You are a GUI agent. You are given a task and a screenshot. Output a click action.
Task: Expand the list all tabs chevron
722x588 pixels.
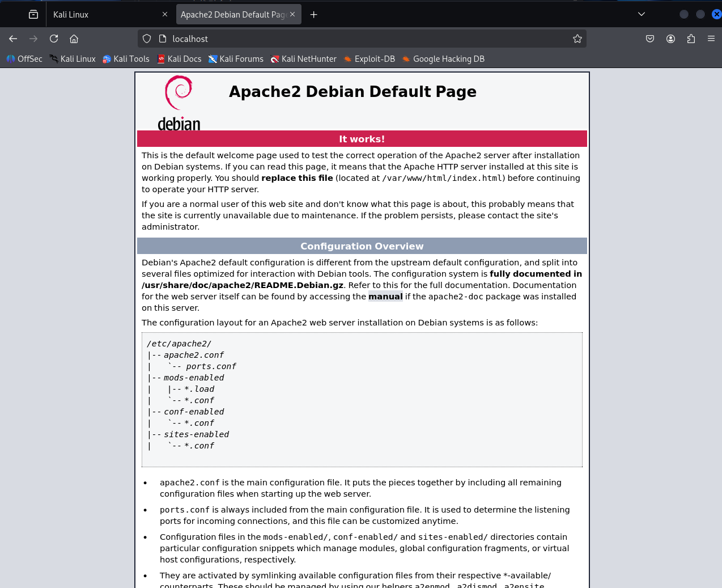(x=642, y=14)
